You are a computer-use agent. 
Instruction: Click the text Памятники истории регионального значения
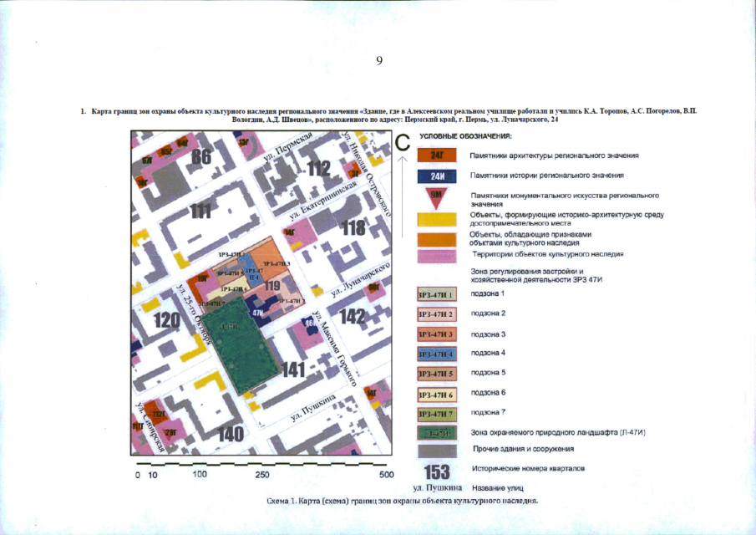pyautogui.click(x=547, y=176)
